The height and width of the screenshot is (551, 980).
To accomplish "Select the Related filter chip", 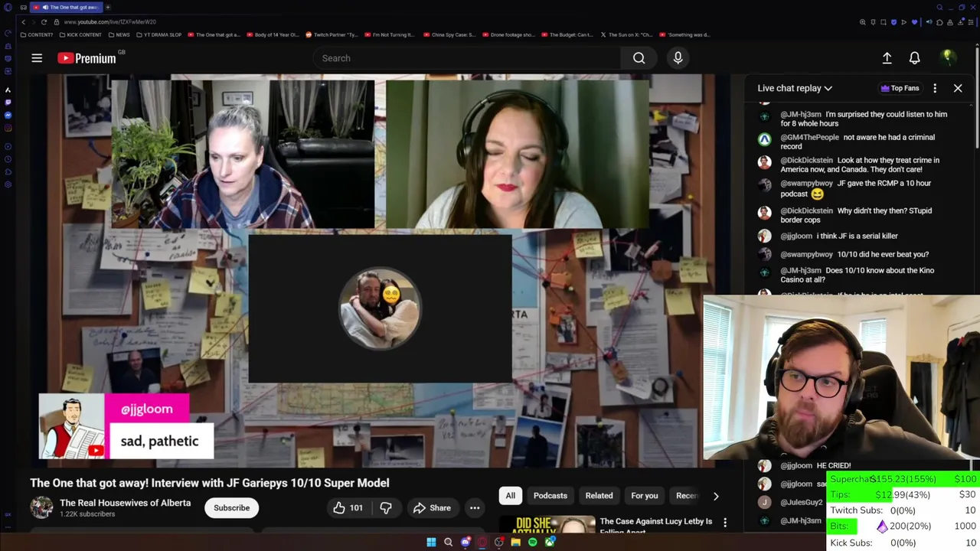I will [599, 495].
